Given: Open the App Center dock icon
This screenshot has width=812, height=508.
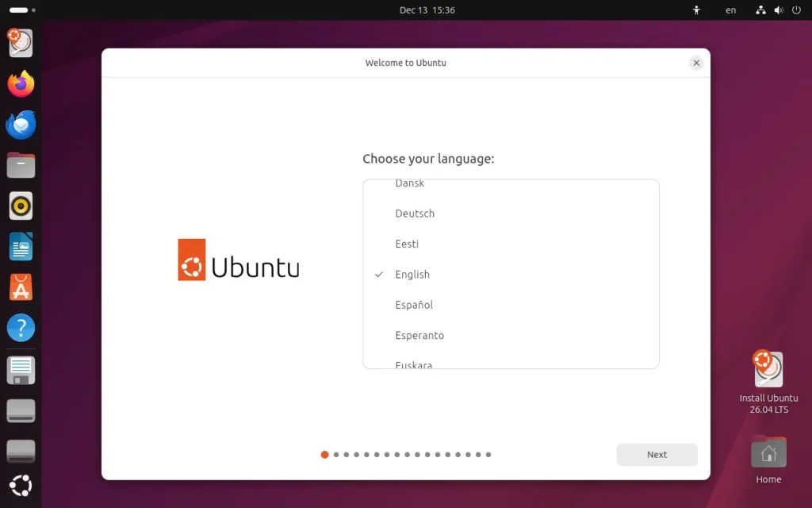Looking at the screenshot, I should point(21,287).
